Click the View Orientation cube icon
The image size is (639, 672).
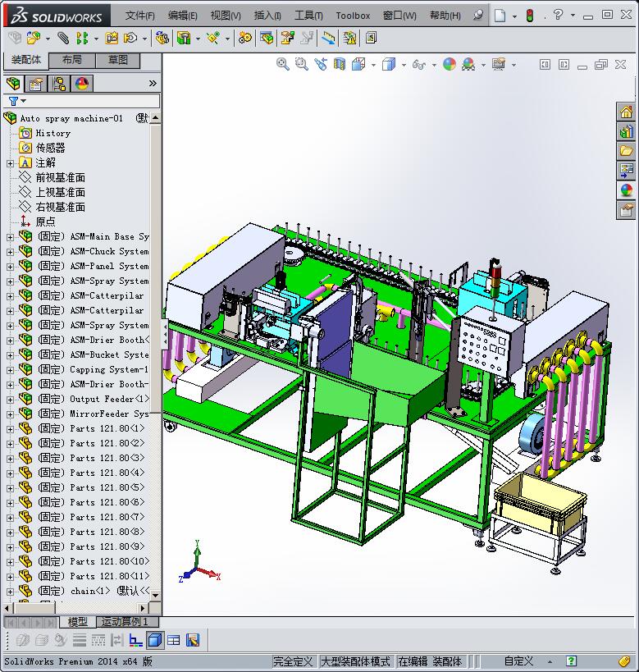pos(358,64)
